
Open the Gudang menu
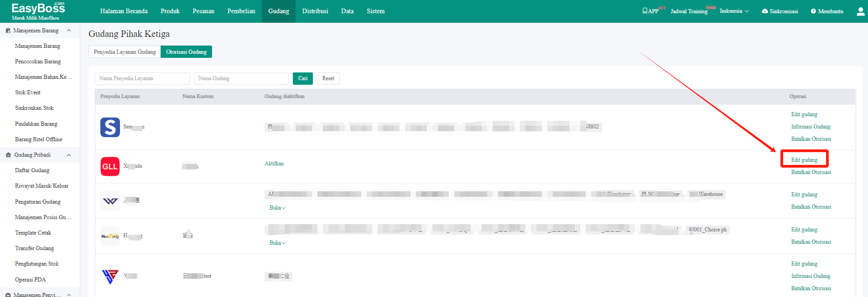click(279, 11)
